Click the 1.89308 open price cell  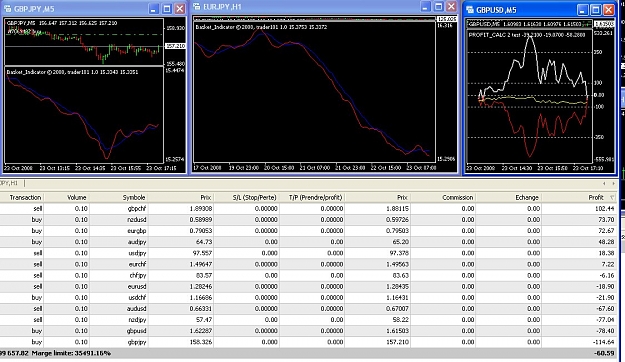click(x=201, y=209)
